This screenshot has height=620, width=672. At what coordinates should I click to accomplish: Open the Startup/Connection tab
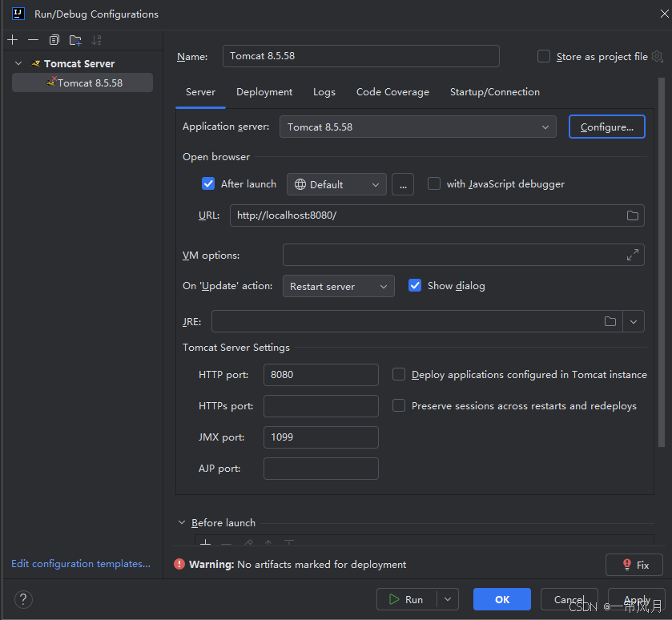[494, 92]
